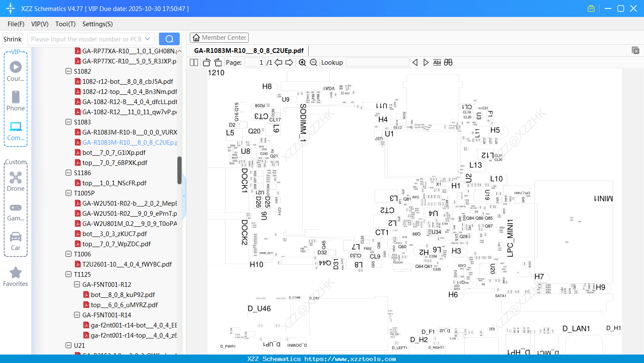Collapse the S1083 tree folder
Viewport: 644px width, 363px height.
(x=69, y=122)
